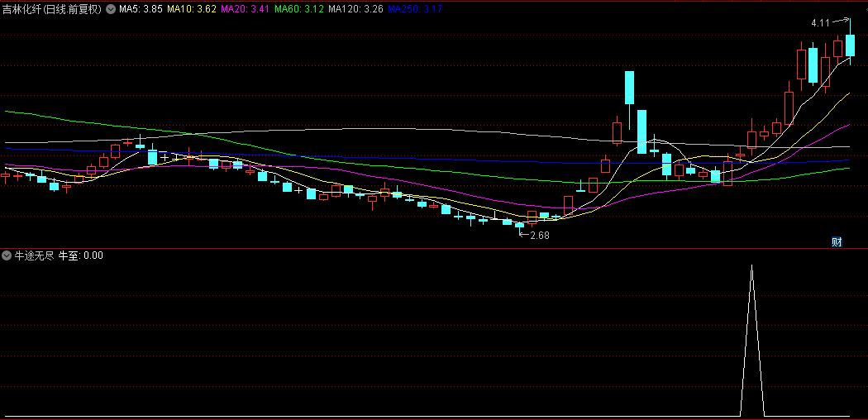Click the last cyan candle under 4.11

click(x=851, y=45)
